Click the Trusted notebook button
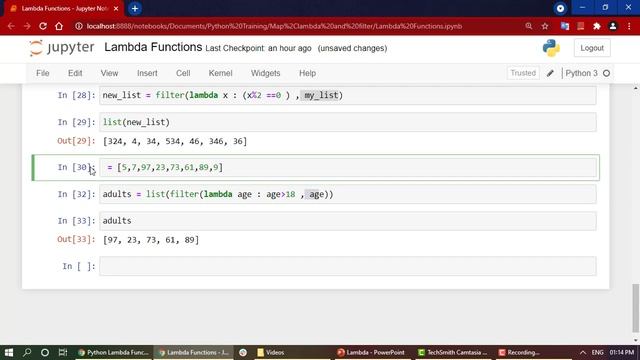 [523, 73]
